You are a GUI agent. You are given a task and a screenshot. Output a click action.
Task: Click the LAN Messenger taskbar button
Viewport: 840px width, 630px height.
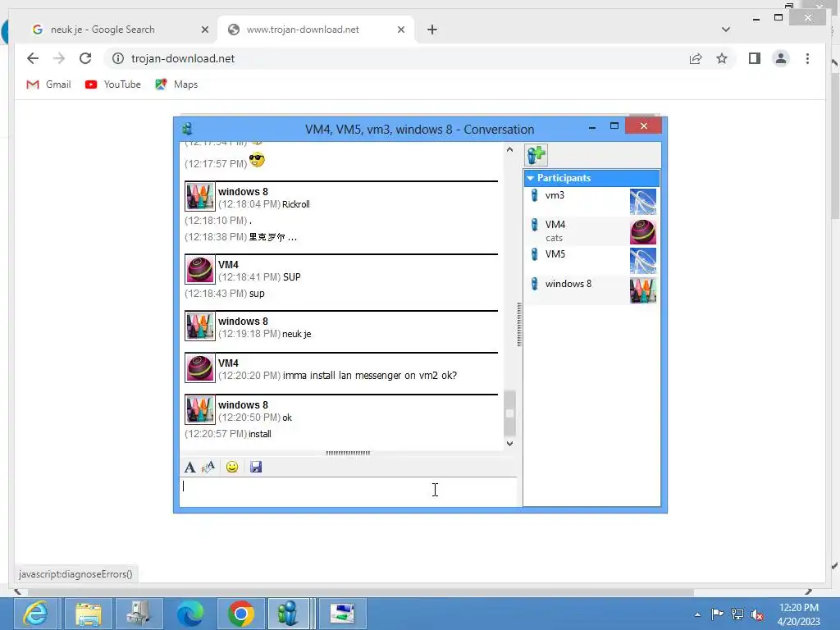click(290, 614)
